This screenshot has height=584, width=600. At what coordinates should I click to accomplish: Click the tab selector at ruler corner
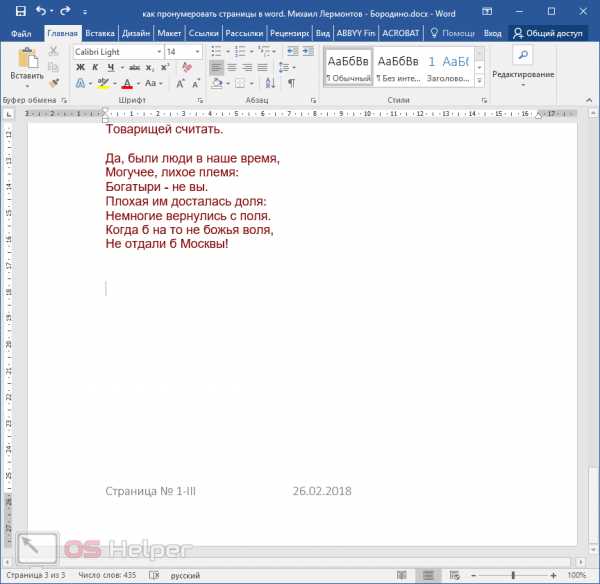(9, 114)
